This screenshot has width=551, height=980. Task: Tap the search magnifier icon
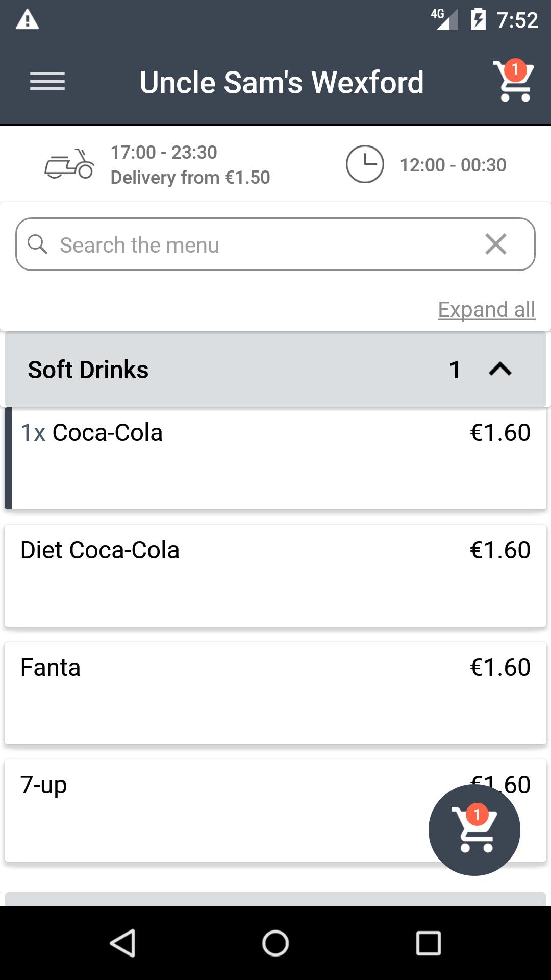[37, 244]
